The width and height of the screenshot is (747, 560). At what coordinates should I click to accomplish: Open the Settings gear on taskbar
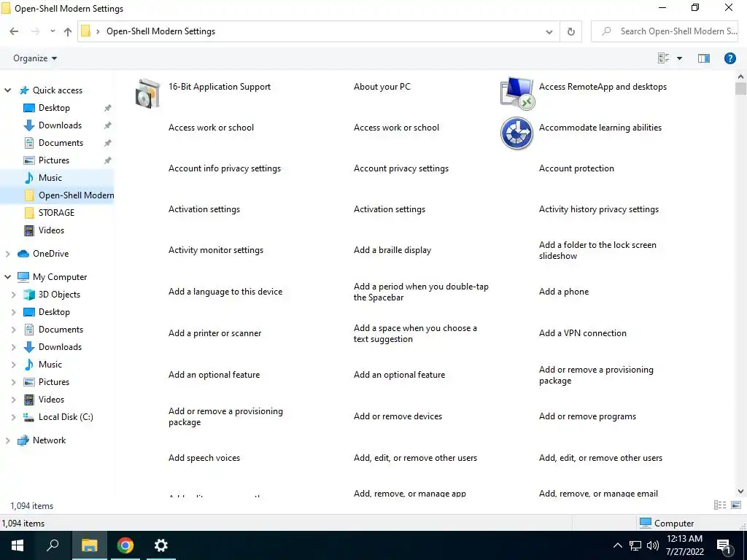point(161,545)
